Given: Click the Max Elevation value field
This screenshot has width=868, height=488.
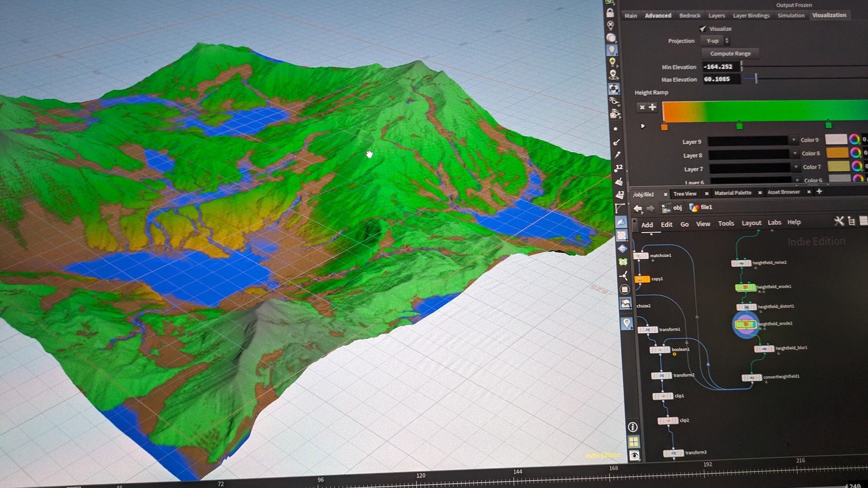Looking at the screenshot, I should click(x=721, y=79).
